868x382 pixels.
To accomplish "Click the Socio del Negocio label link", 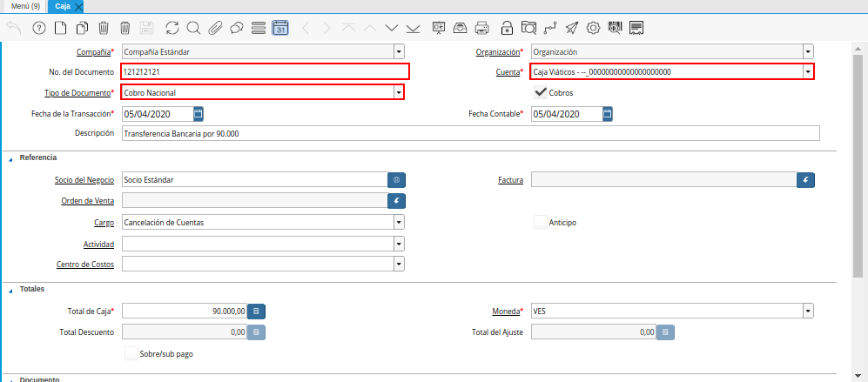I will point(84,180).
